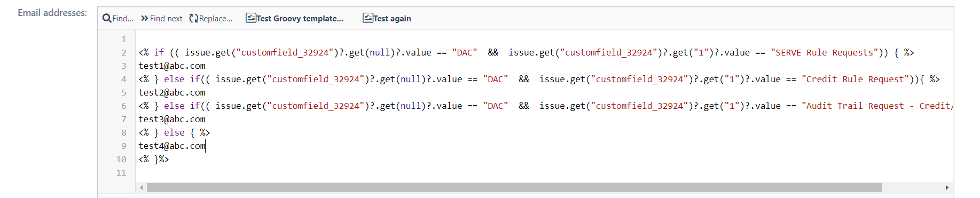This screenshot has width=980, height=198.
Task: Run Test again
Action: click(x=387, y=19)
